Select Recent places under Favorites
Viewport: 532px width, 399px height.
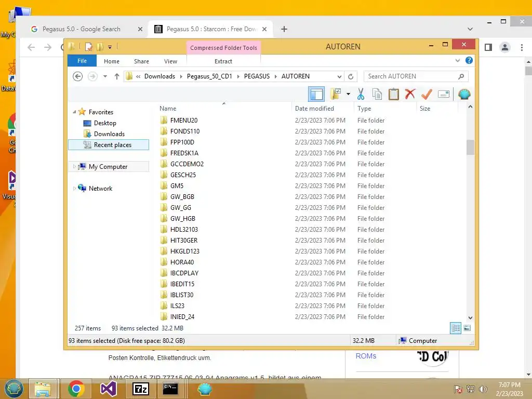coord(109,145)
